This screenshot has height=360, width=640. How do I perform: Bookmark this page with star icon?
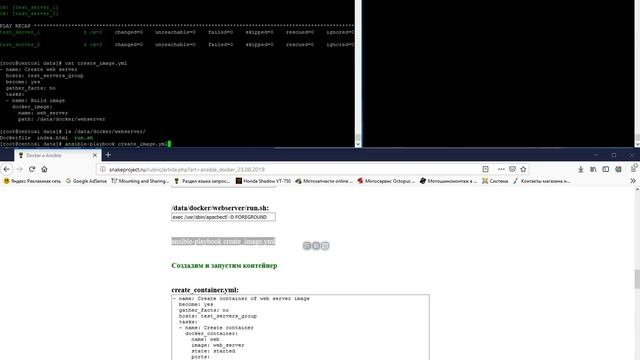coord(523,169)
